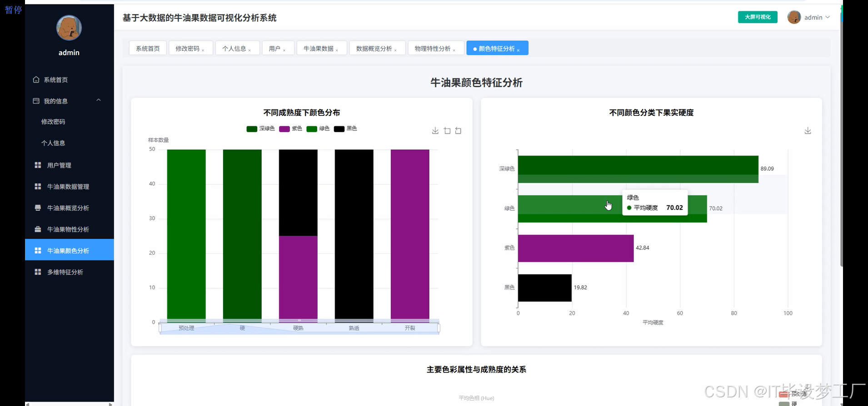Click the 深绿色 horizontal bar 89.09

coord(638,169)
